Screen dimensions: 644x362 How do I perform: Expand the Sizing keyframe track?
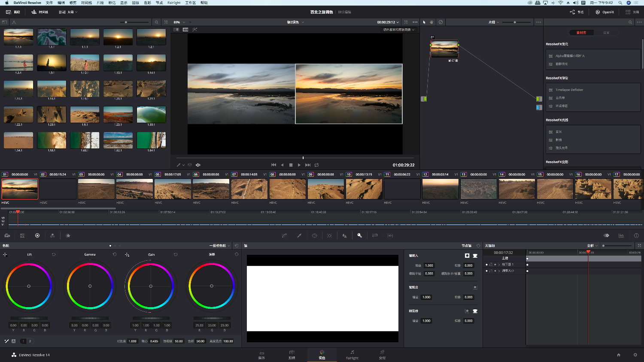point(499,271)
